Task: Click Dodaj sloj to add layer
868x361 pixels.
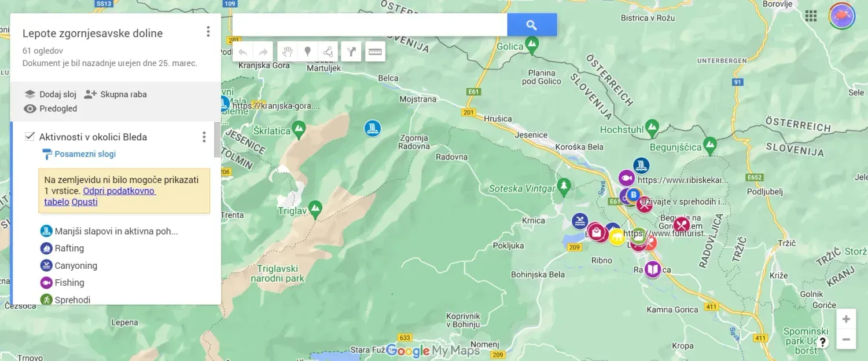Action: coord(50,94)
